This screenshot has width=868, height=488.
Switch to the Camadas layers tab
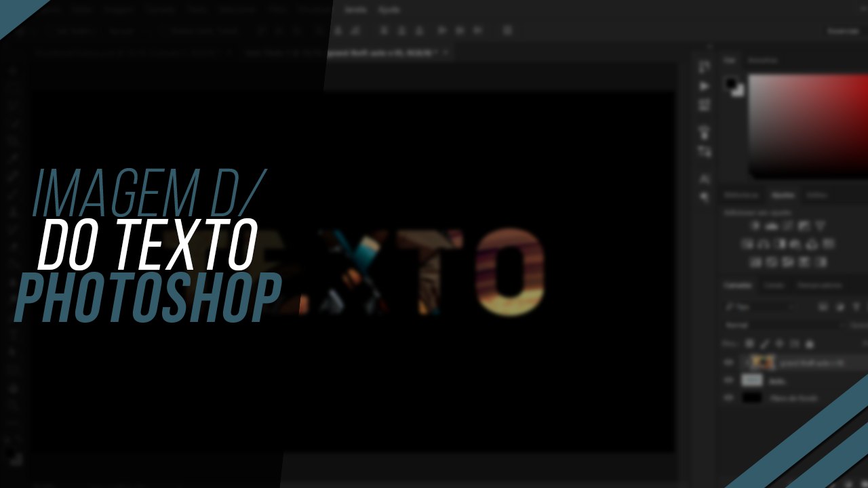(738, 285)
